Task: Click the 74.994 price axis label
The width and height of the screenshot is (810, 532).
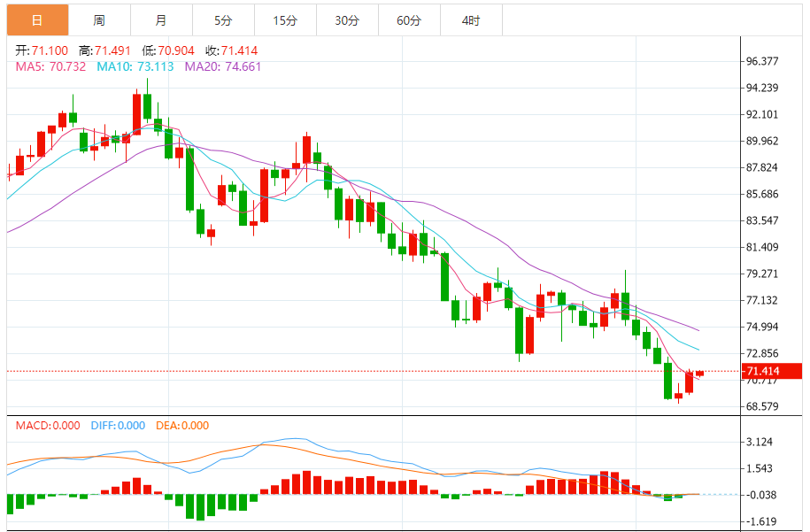Action: (762, 327)
